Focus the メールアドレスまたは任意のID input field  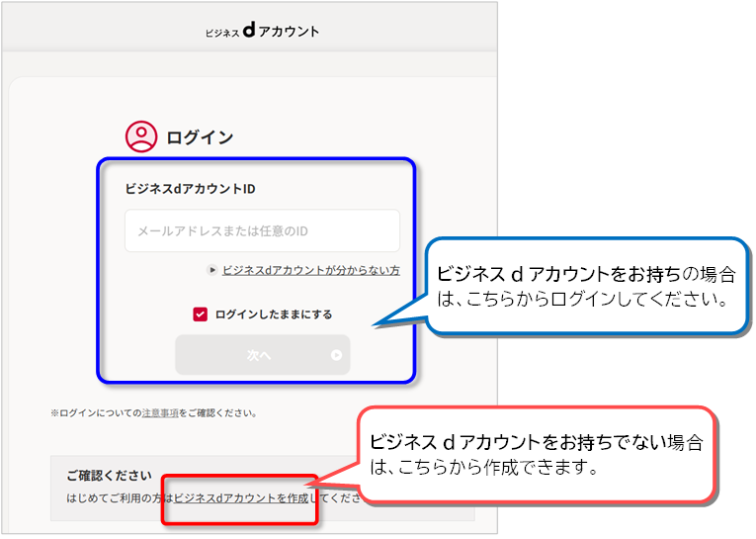262,230
